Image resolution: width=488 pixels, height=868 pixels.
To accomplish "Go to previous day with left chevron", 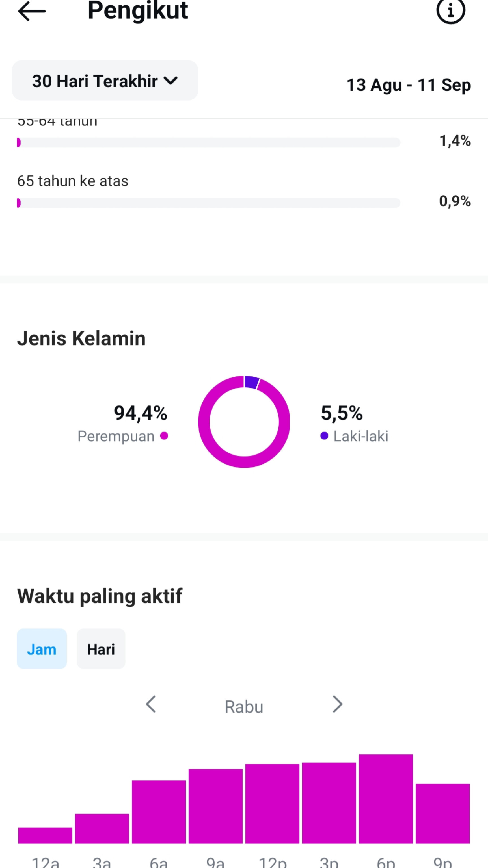I will [x=151, y=704].
